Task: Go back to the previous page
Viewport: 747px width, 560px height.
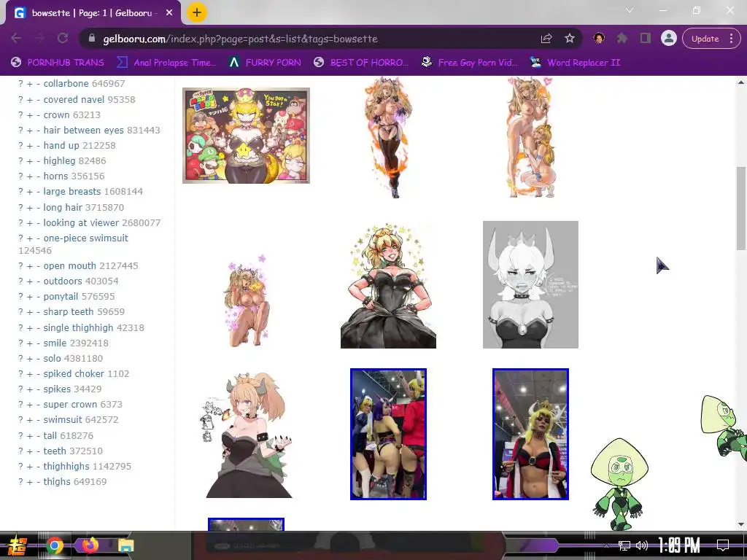Action: coord(16,38)
